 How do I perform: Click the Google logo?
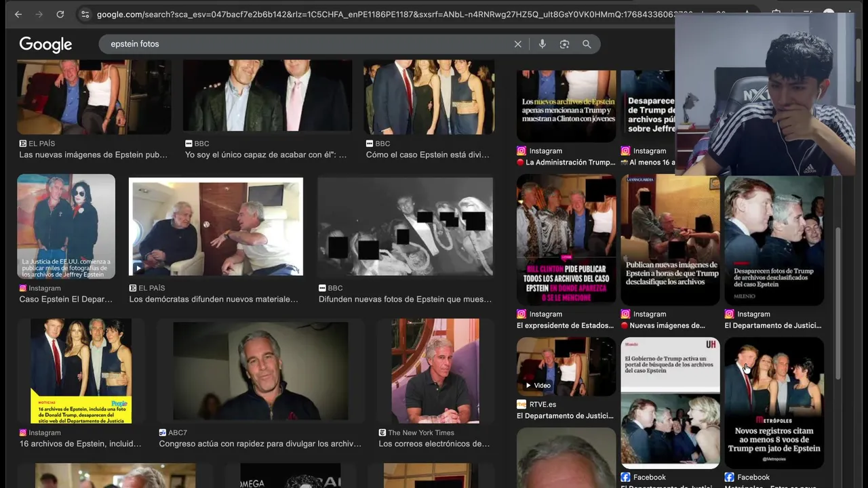(45, 45)
